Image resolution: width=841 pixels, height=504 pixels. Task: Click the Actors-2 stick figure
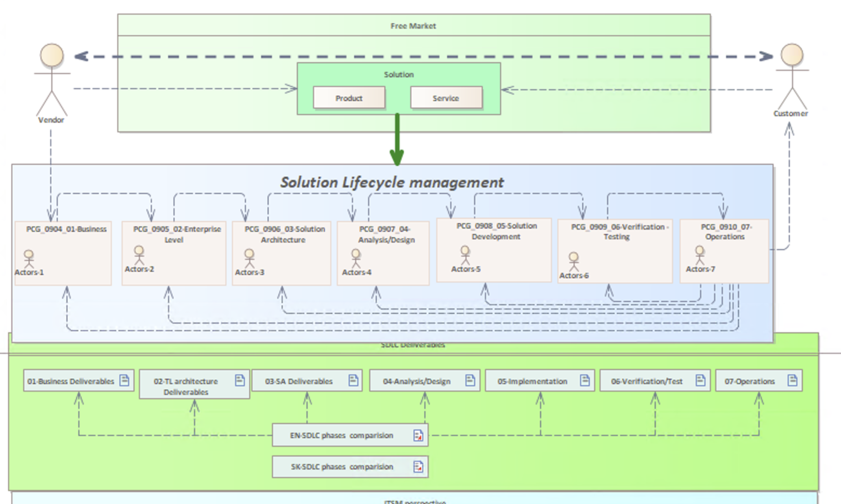(139, 255)
